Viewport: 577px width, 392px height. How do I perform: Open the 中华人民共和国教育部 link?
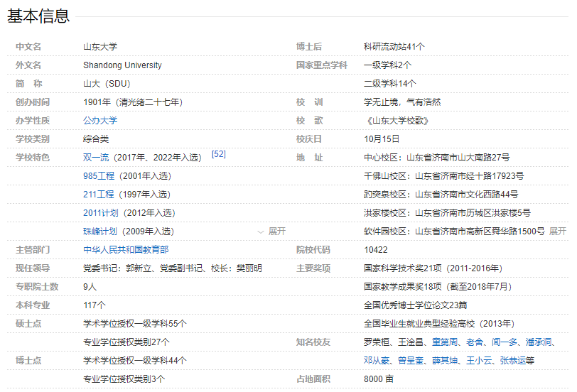[x=126, y=250]
